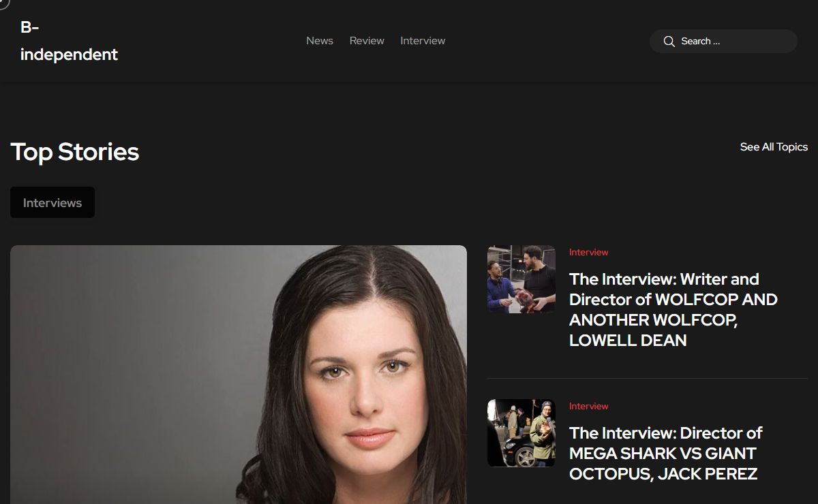Open the Jack Perez MEGA SHARK headline
This screenshot has height=504, width=818.
[x=665, y=454]
